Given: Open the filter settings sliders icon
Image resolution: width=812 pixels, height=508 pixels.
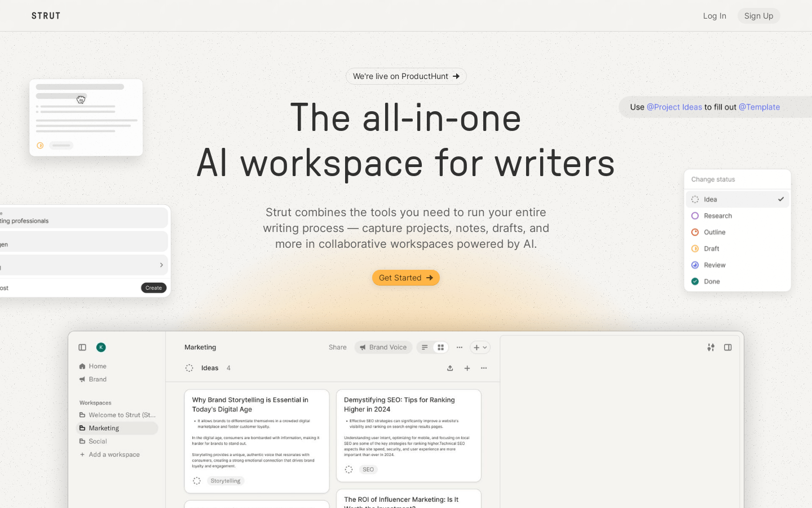Looking at the screenshot, I should [711, 348].
